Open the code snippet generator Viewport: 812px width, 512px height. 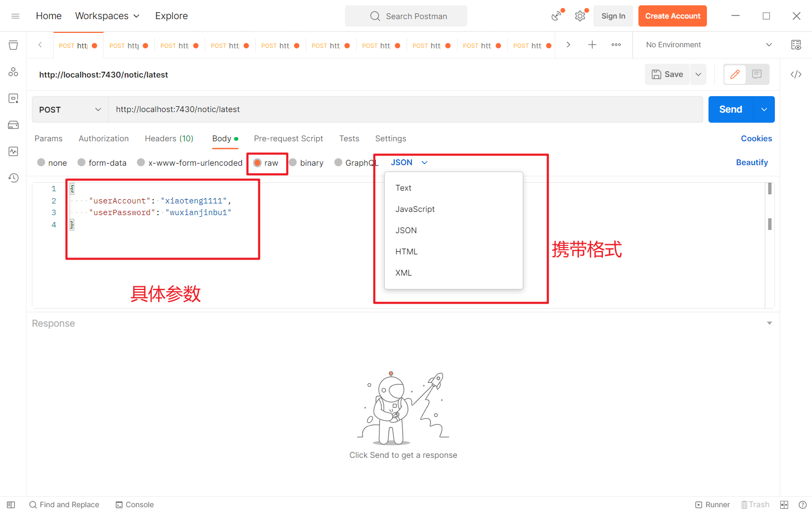tap(796, 74)
